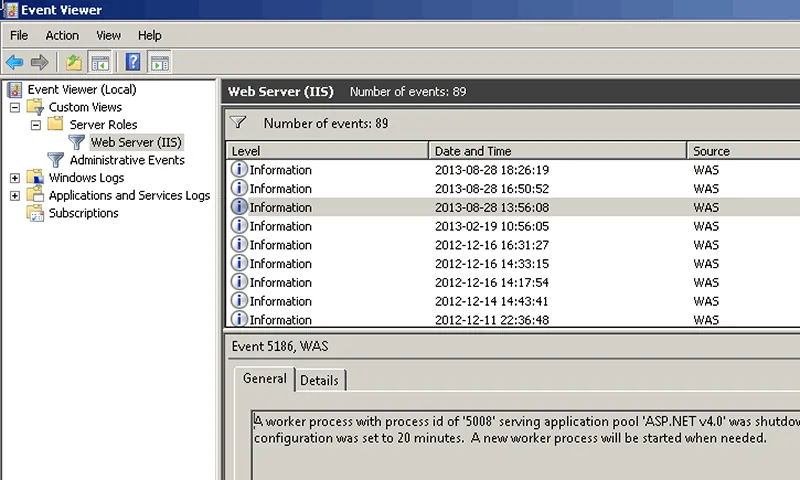Switch to the General tab

point(264,378)
